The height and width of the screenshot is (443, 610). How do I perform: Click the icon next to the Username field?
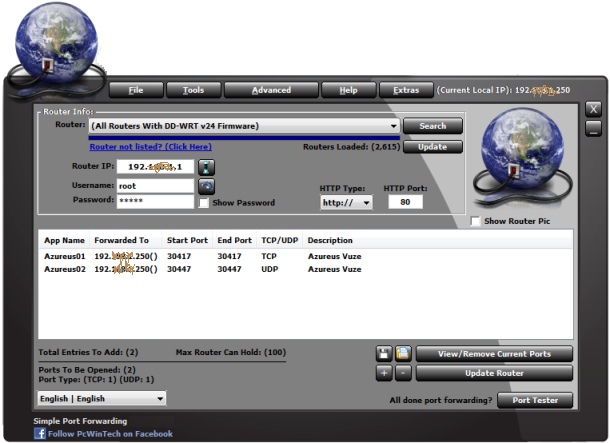pos(206,185)
